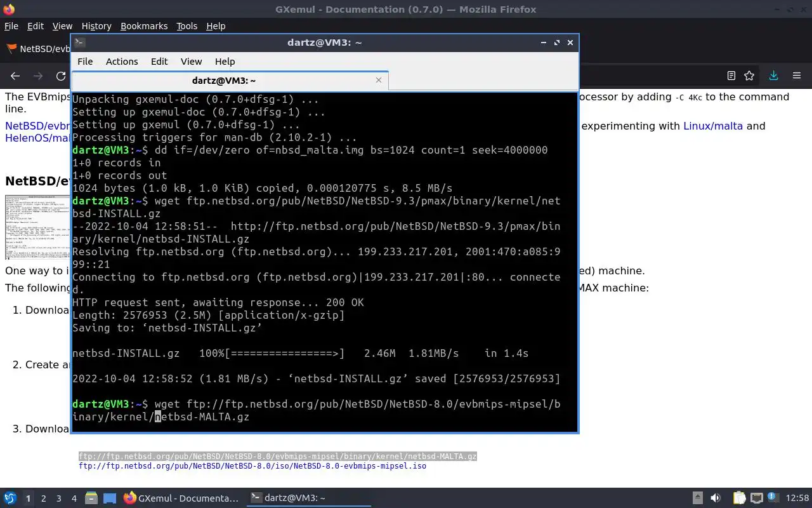Switch to workspace 3
Viewport: 812px width, 508px height.
pos(58,498)
